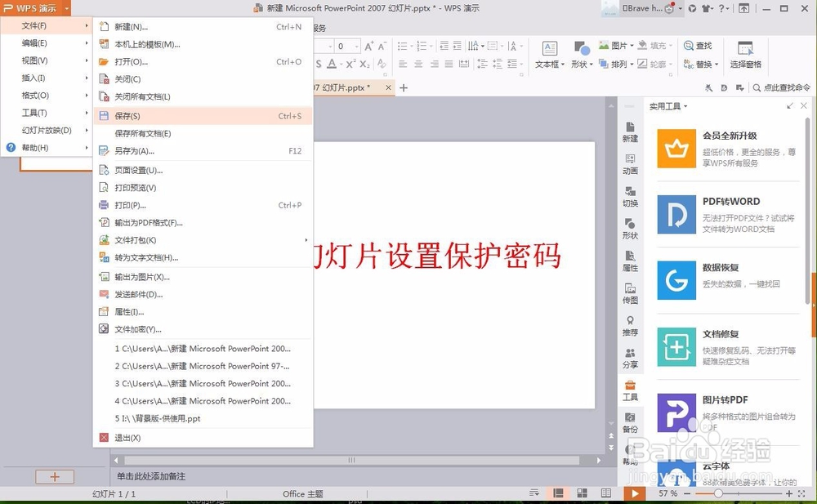
Task: Switch to slide sorter view icon
Action: 582,493
